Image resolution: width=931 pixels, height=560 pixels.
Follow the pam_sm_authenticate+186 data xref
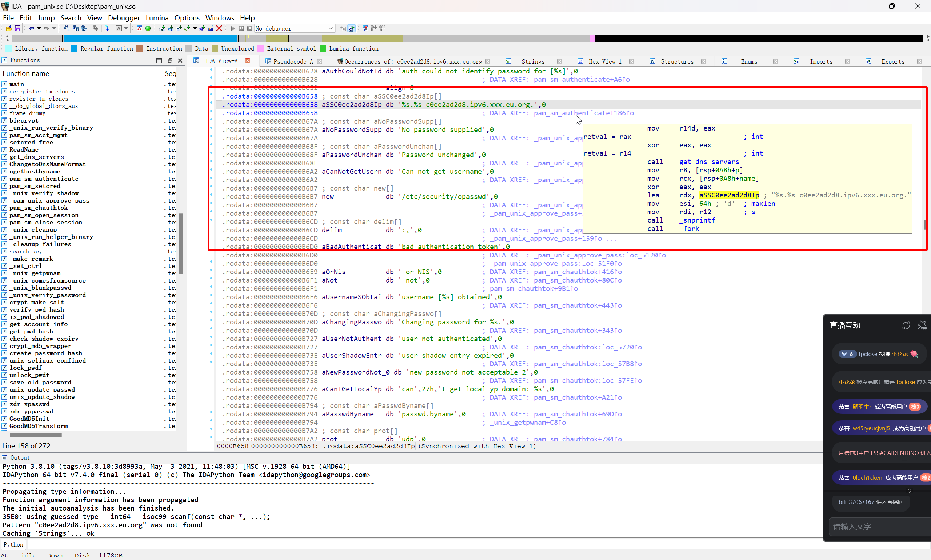click(x=583, y=113)
